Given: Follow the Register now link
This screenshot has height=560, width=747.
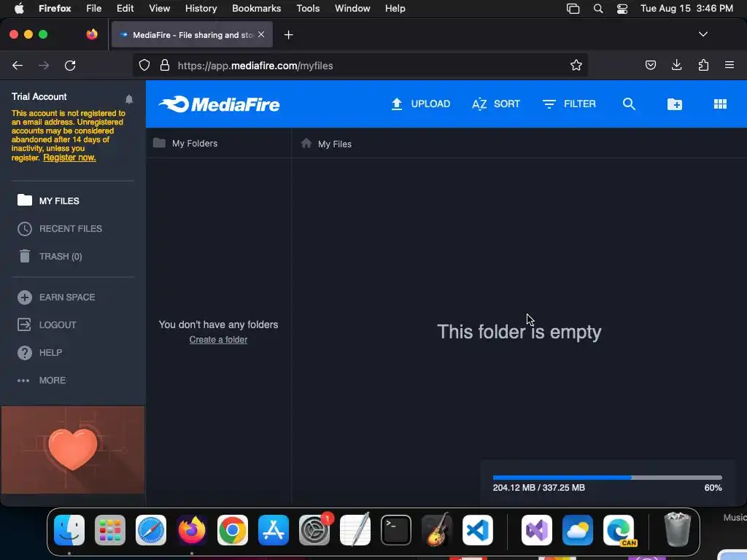Looking at the screenshot, I should pos(69,157).
